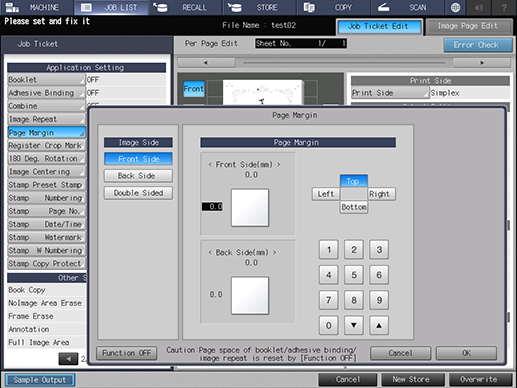Viewport: 517px width, 388px height.
Task: Tap keypad digit 2
Action: 354,249
